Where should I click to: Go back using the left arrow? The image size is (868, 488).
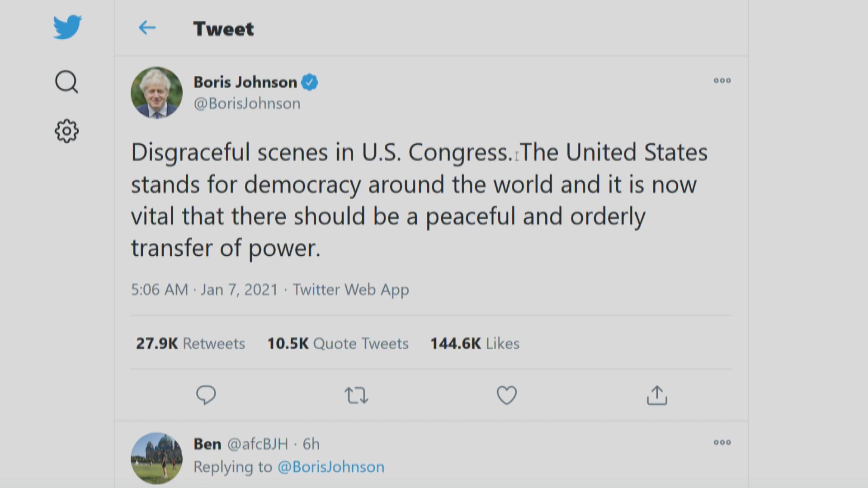pyautogui.click(x=147, y=28)
